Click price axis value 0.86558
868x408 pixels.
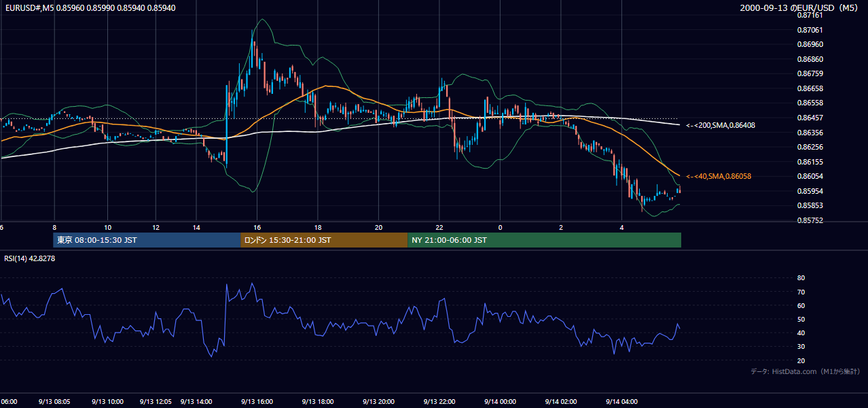point(810,103)
